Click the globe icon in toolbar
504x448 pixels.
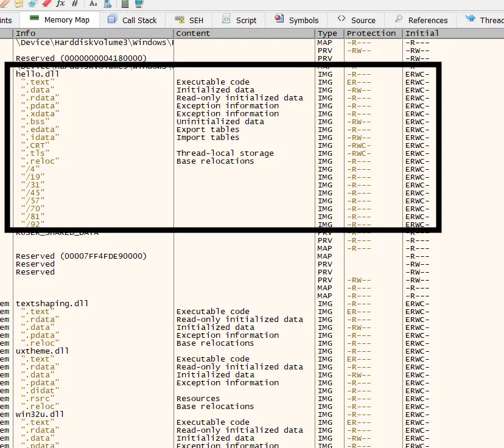(139, 4)
